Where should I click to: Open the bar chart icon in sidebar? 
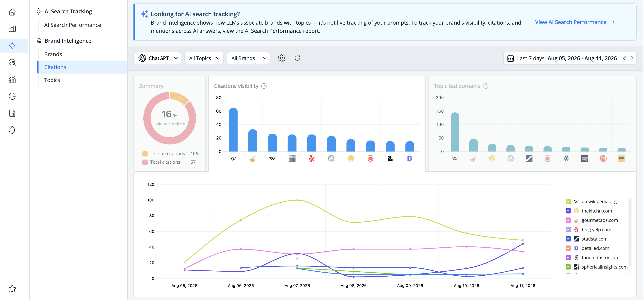click(12, 29)
